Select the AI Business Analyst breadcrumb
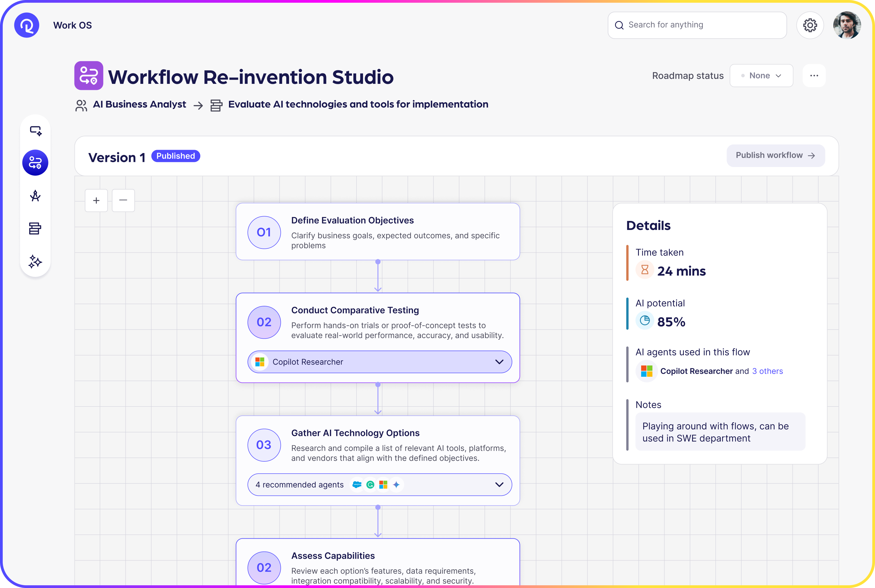The height and width of the screenshot is (588, 875). 140,104
